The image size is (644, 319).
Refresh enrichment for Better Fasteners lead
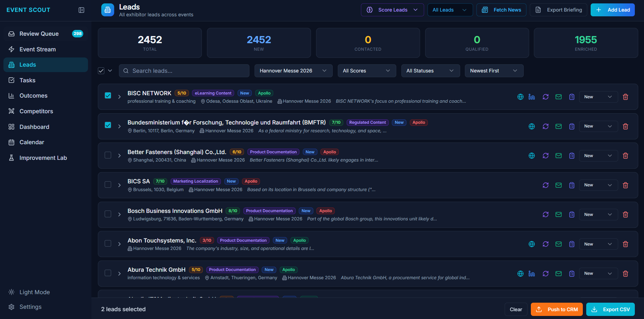pos(545,156)
